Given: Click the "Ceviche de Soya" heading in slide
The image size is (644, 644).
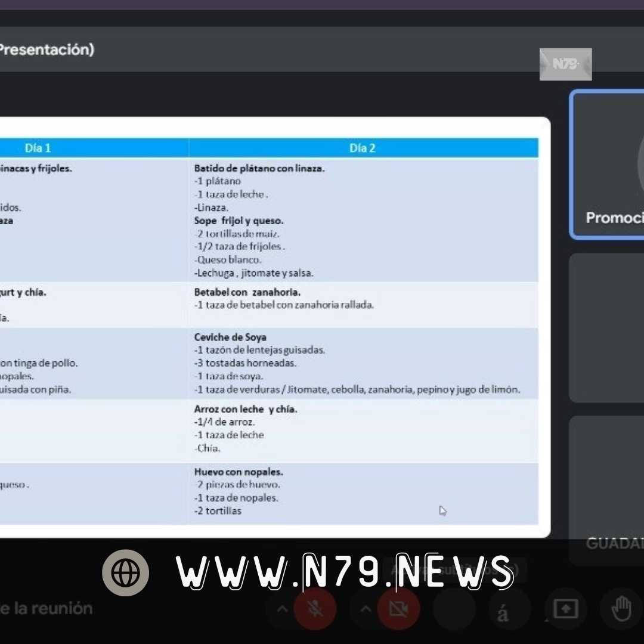Looking at the screenshot, I should click(230, 338).
